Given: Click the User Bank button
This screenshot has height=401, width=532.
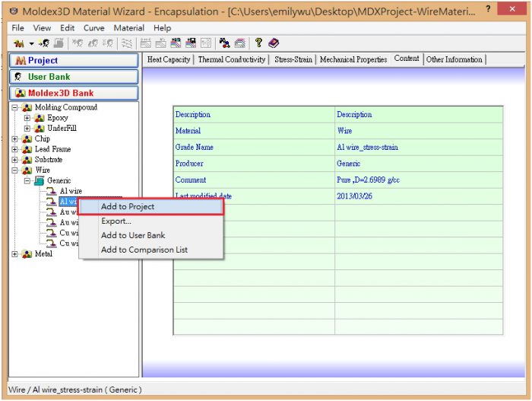Looking at the screenshot, I should coord(74,77).
